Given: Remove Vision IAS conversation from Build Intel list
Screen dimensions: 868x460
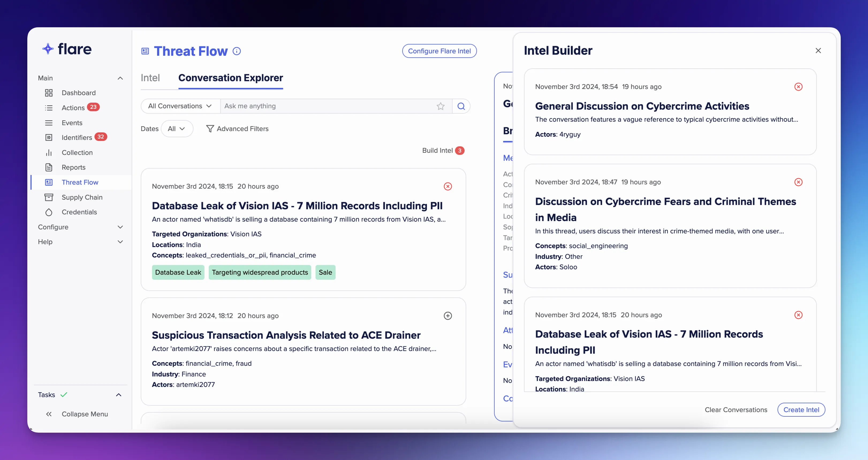Looking at the screenshot, I should [x=448, y=186].
